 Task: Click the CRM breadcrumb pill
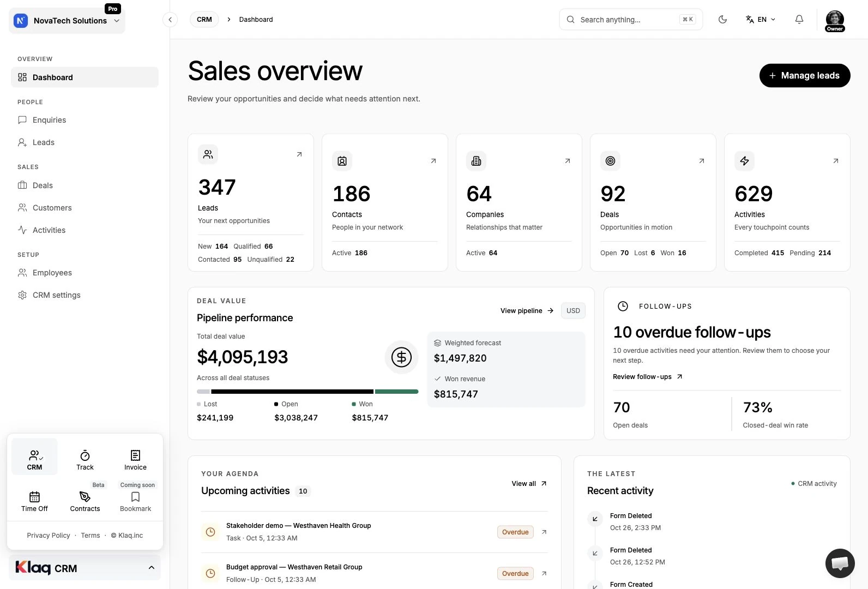[204, 20]
